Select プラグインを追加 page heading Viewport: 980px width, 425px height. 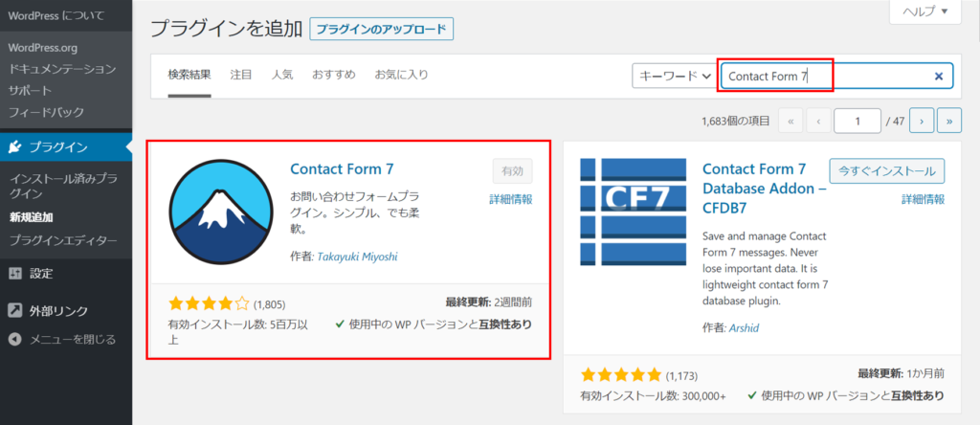227,29
